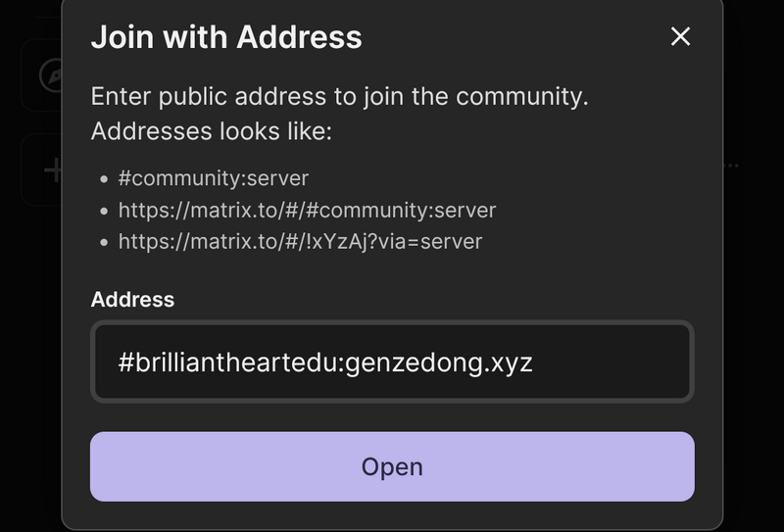Click the bullet before the second example address
The image size is (784, 532).
(x=105, y=211)
